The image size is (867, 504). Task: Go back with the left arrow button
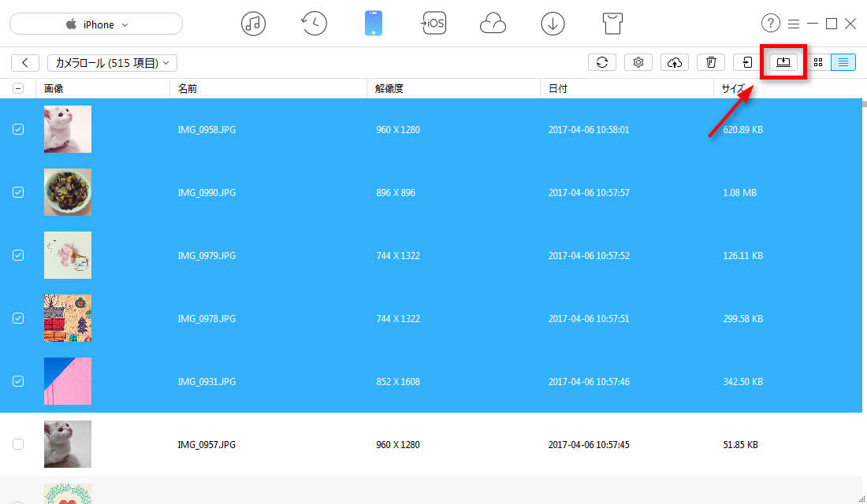pyautogui.click(x=25, y=62)
